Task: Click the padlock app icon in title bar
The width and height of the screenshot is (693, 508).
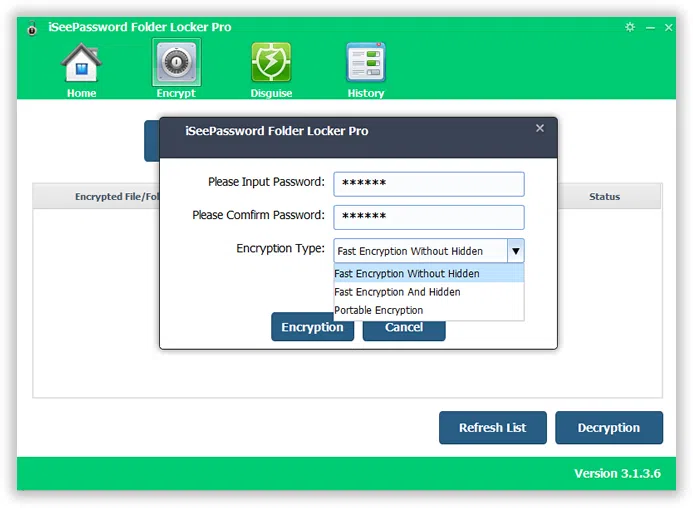Action: click(x=32, y=28)
